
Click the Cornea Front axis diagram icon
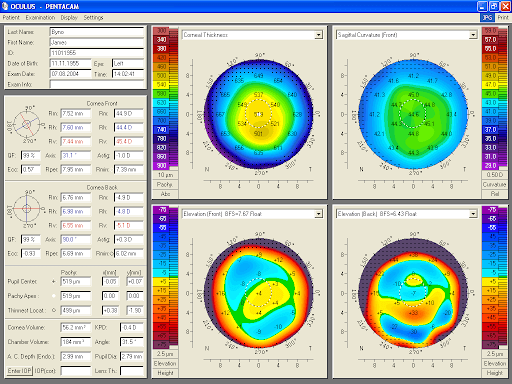27,125
